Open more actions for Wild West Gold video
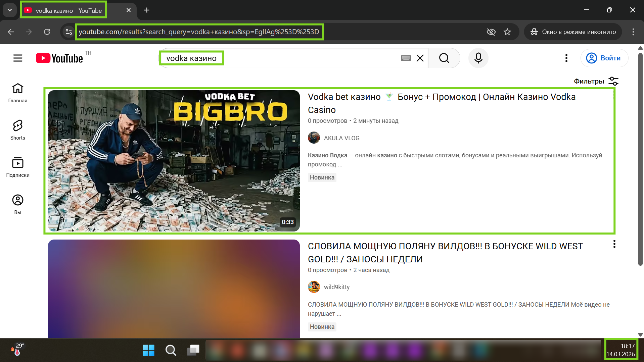The height and width of the screenshot is (362, 644). pos(614,244)
